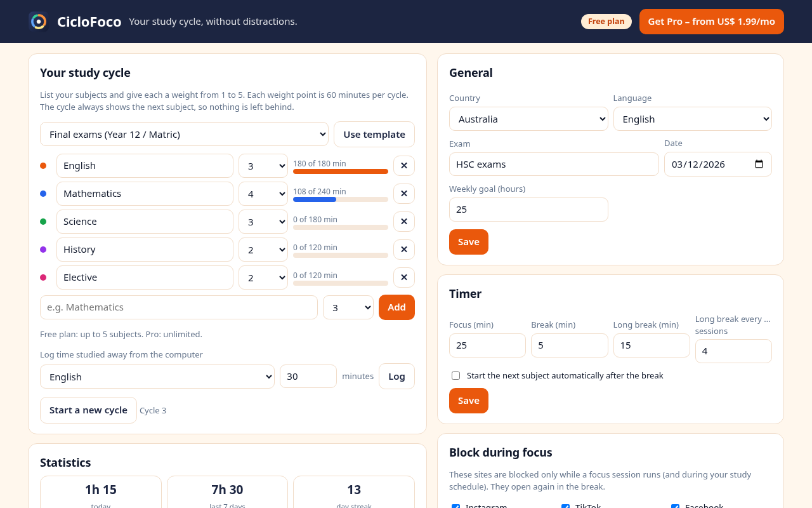Click the Elective subject name field
812x508 pixels.
(145, 277)
